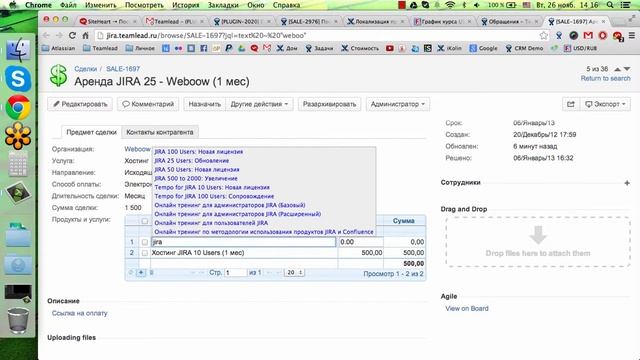
Task: Choose JIRA 25 Users: Обновление suggestion
Action: pyautogui.click(x=191, y=161)
